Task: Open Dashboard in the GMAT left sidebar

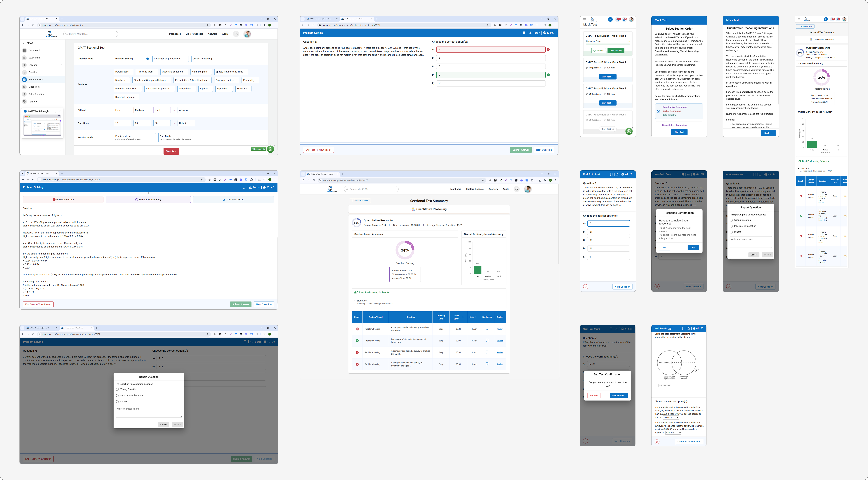Action: point(34,51)
